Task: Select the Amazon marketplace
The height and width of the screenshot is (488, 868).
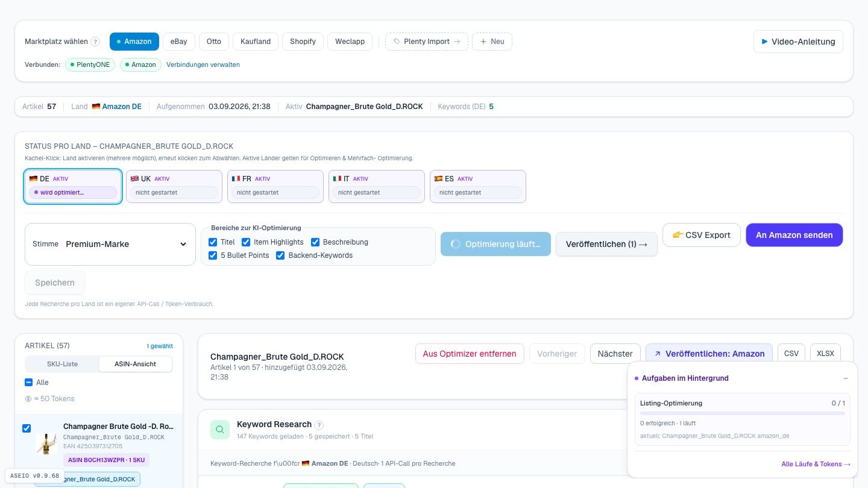Action: pyautogui.click(x=134, y=42)
